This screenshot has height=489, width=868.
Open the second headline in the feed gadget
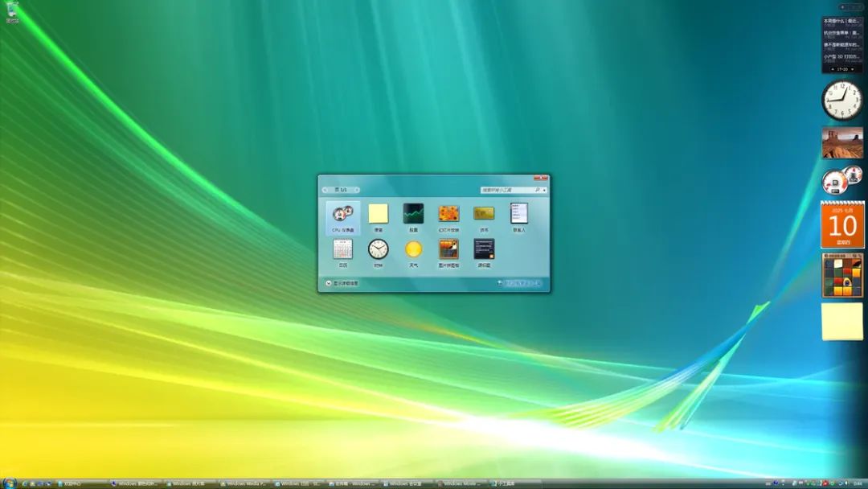(842, 33)
